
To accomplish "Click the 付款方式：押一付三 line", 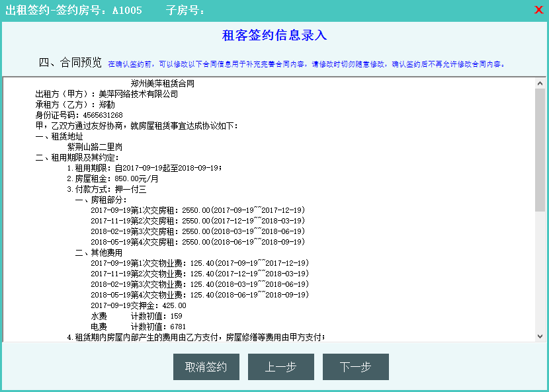I will coord(106,189).
